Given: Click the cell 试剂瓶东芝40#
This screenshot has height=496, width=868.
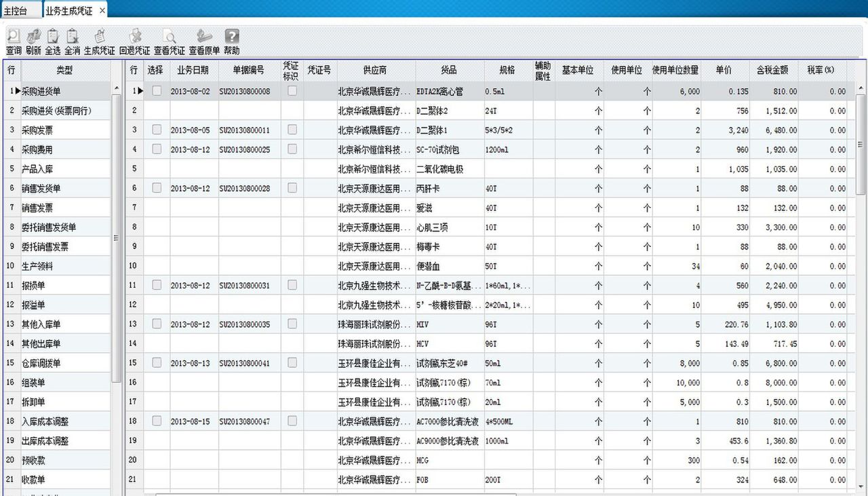Looking at the screenshot, I should tap(449, 363).
